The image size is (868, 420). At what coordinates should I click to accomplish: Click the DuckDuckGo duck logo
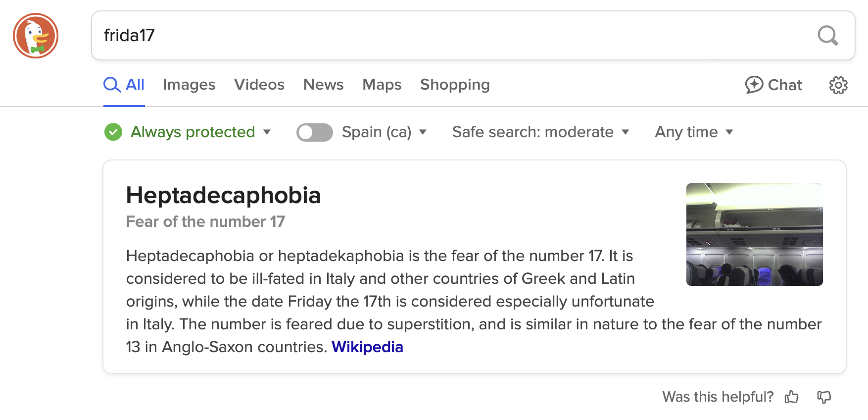36,36
